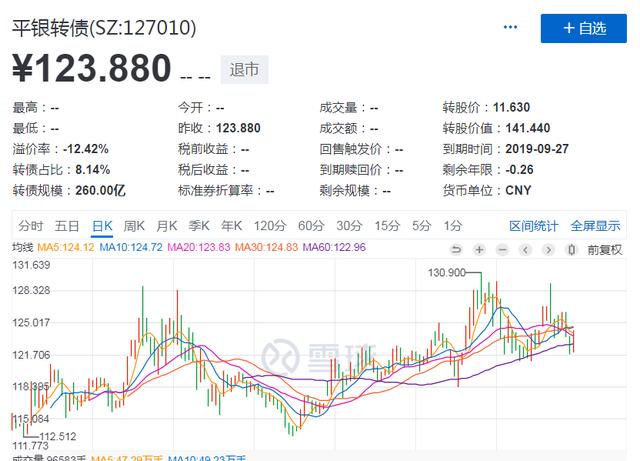Click the 转股价值 value 141.440
Screen dimensions: 640x461
(528, 128)
